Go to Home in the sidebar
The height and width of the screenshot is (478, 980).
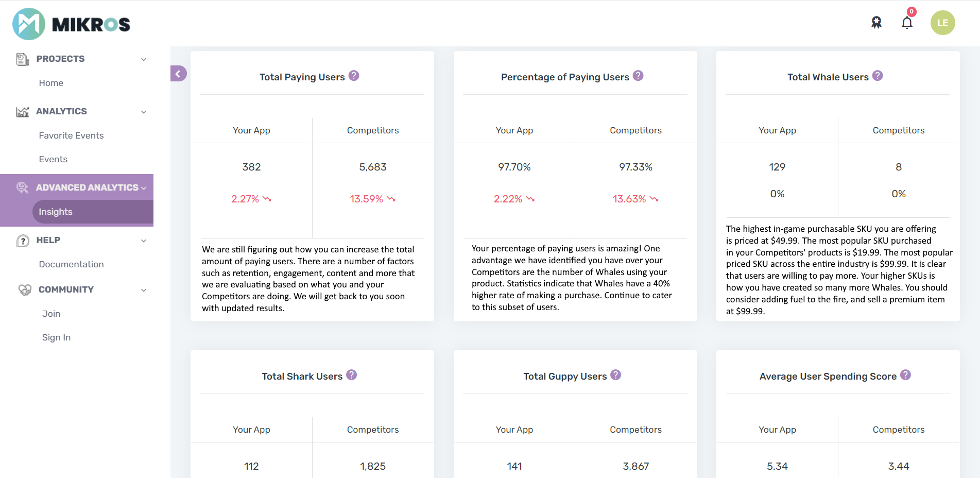pos(51,83)
